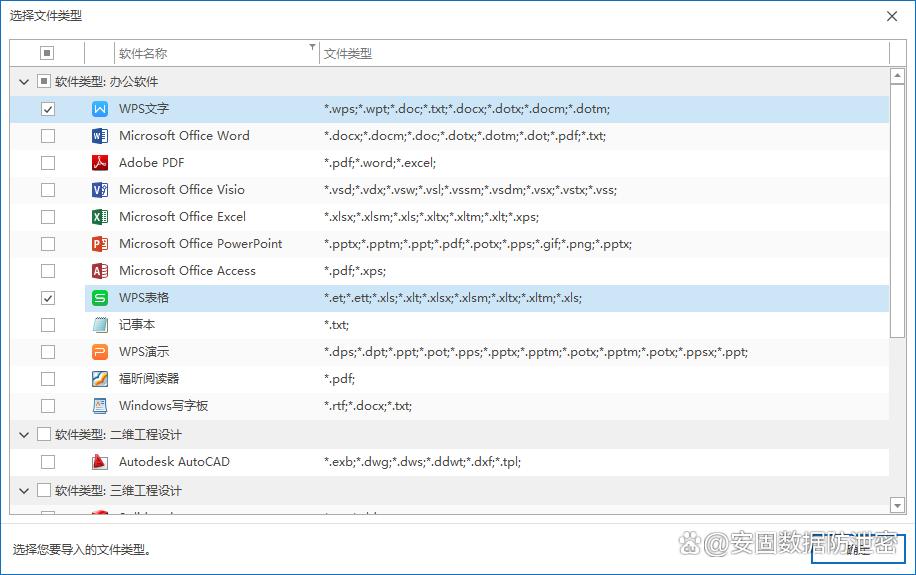This screenshot has width=916, height=575.
Task: Enable the 记事本 checkbox
Action: coord(48,325)
